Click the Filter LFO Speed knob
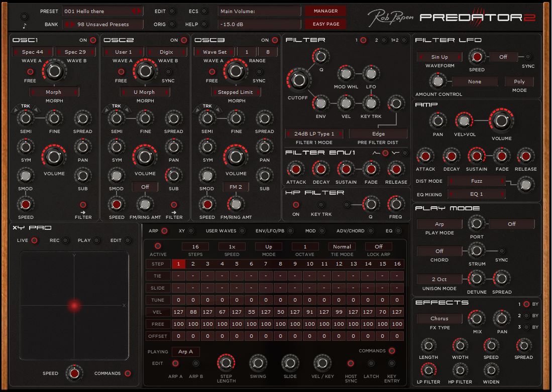Screen dimensions: 552x392 click(x=477, y=57)
